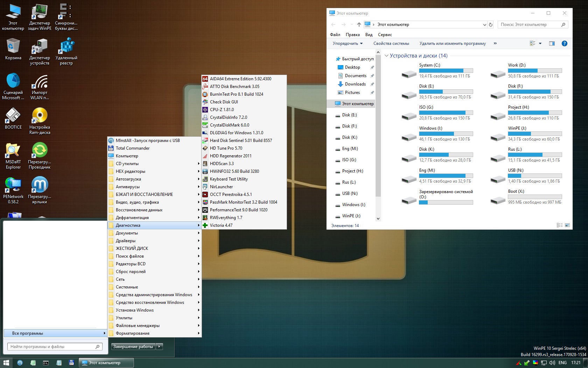Open the BOOTICE desktop icon
The image size is (588, 368).
pyautogui.click(x=13, y=118)
